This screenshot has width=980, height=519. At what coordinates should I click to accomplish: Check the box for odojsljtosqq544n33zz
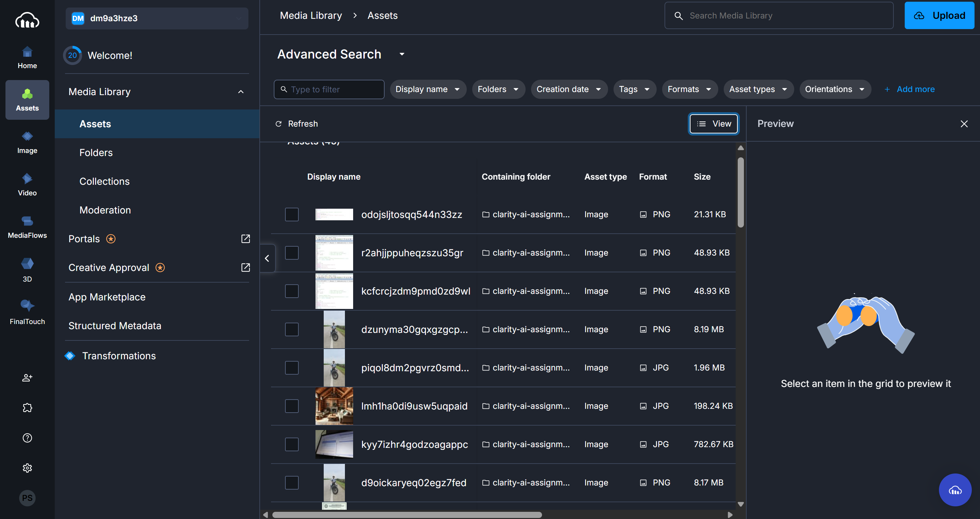click(x=292, y=215)
